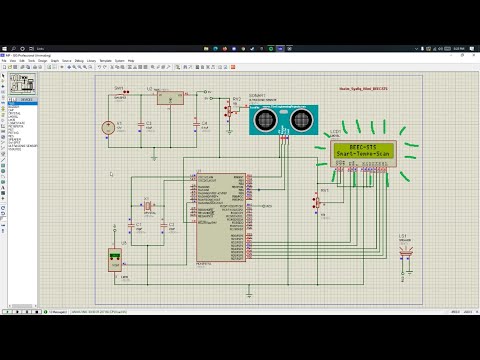Open the Netlist to ARES icon
The height and width of the screenshot is (360, 480).
(233, 67)
